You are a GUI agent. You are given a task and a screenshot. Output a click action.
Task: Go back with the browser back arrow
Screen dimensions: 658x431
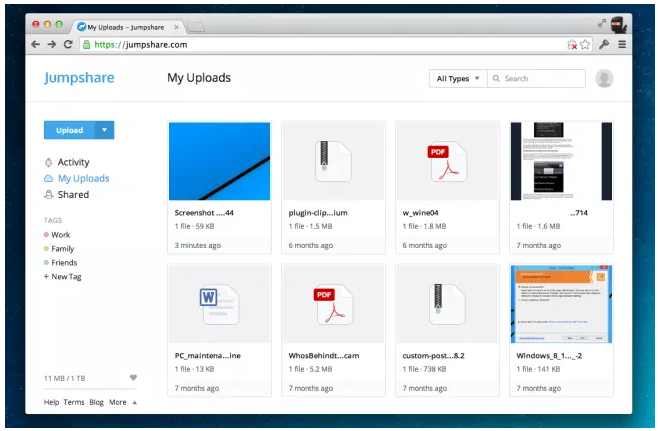click(x=36, y=44)
